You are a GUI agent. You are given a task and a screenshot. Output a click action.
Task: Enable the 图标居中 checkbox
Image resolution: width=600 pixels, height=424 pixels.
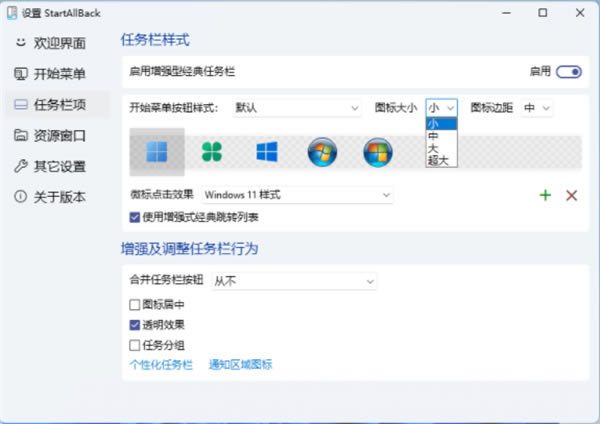[x=135, y=305]
